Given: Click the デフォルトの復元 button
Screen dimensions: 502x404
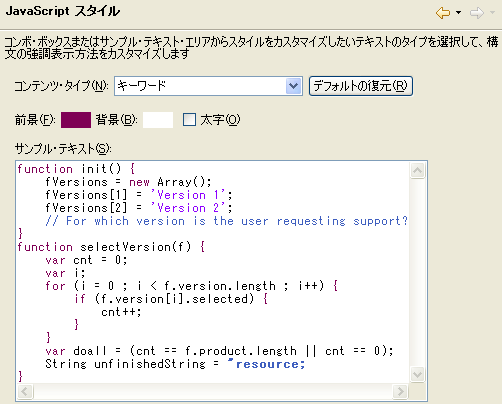Looking at the screenshot, I should click(361, 86).
